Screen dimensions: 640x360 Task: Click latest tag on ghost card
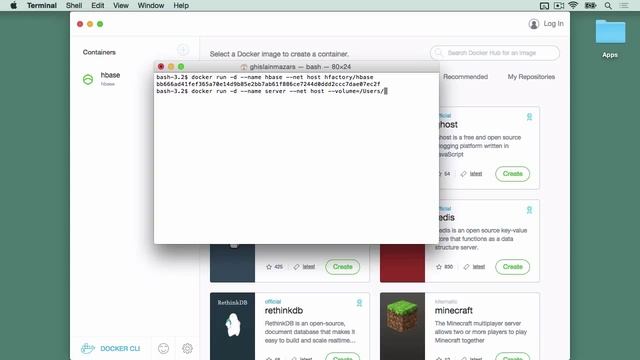[x=476, y=174]
